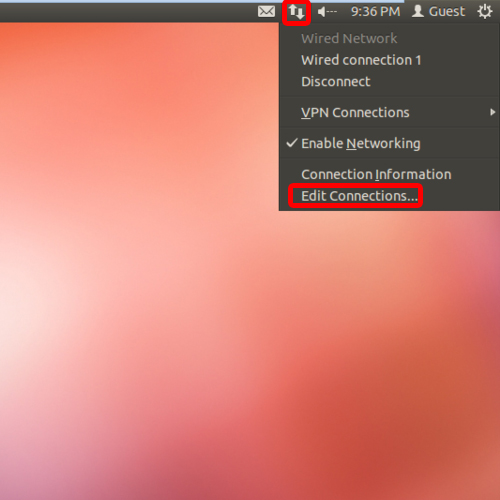Image resolution: width=500 pixels, height=500 pixels.
Task: Click the Guest user name label
Action: coord(446,12)
